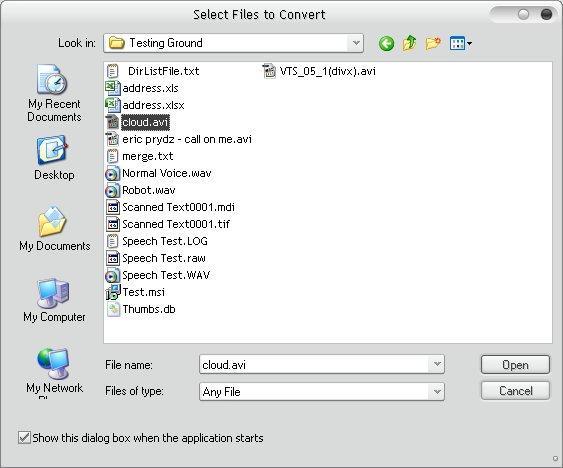Click the Thumbs.db file icon
Viewport: 563px width, 468px height.
point(113,309)
